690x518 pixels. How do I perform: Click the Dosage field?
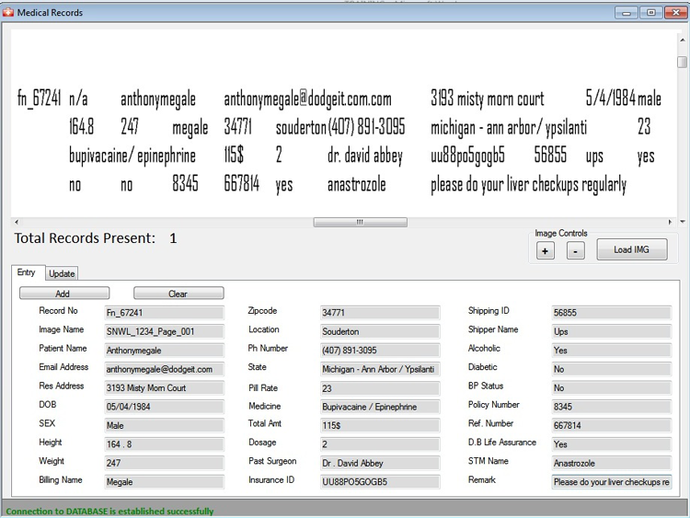tap(380, 444)
